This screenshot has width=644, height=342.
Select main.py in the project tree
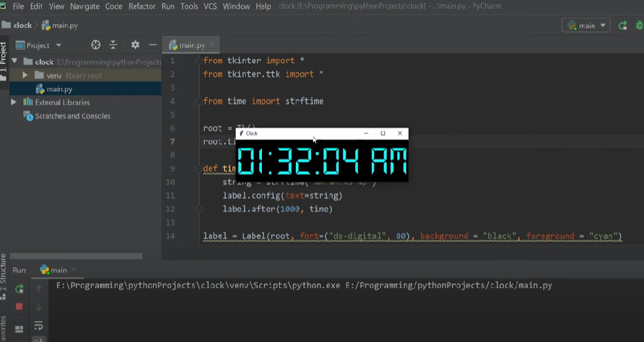(x=86, y=89)
